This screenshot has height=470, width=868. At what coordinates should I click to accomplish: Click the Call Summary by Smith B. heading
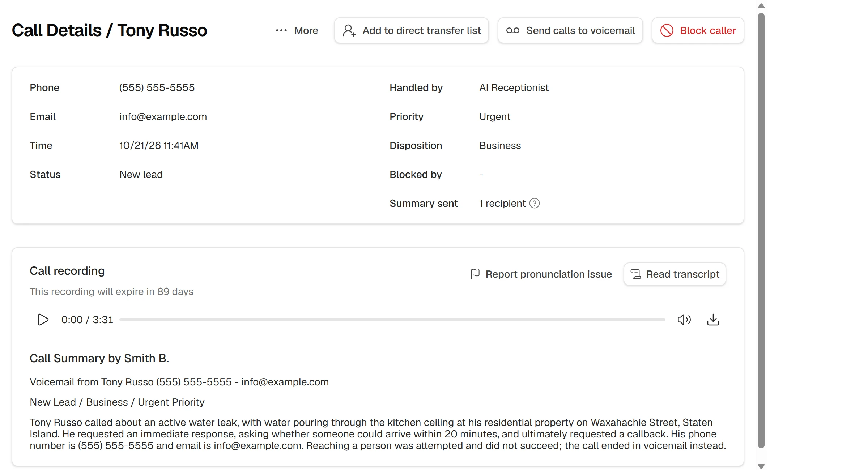tap(99, 358)
